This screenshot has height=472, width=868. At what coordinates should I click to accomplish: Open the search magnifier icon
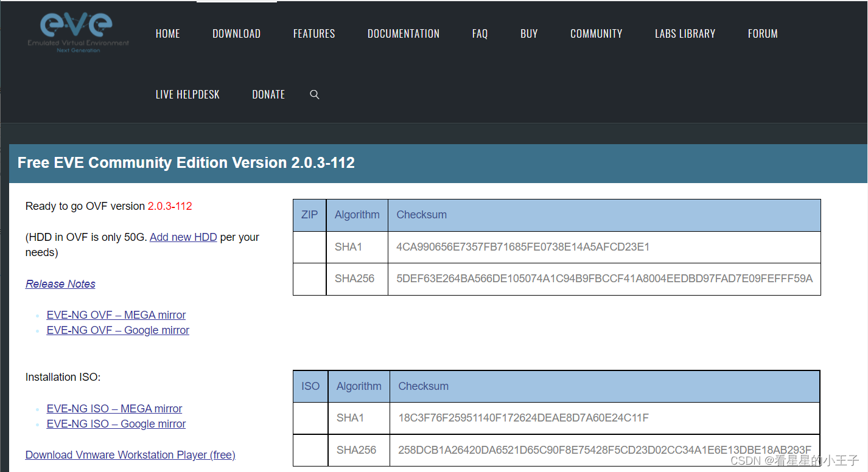(315, 94)
